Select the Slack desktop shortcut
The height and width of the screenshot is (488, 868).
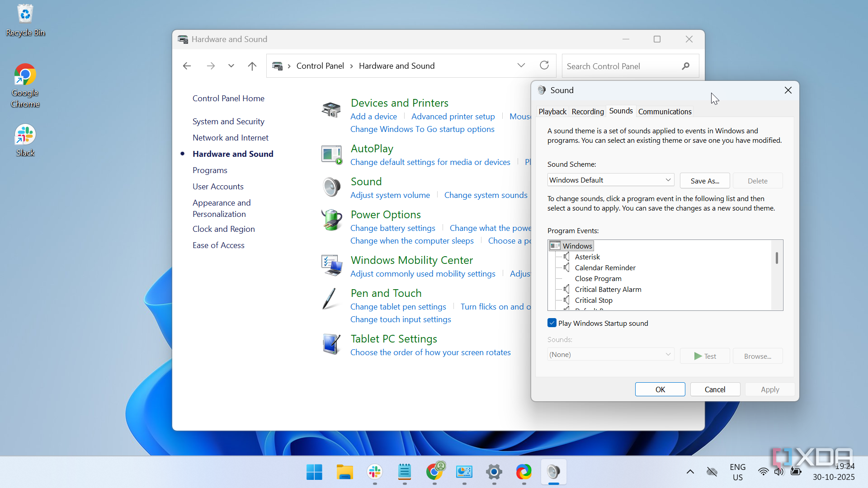tap(25, 141)
